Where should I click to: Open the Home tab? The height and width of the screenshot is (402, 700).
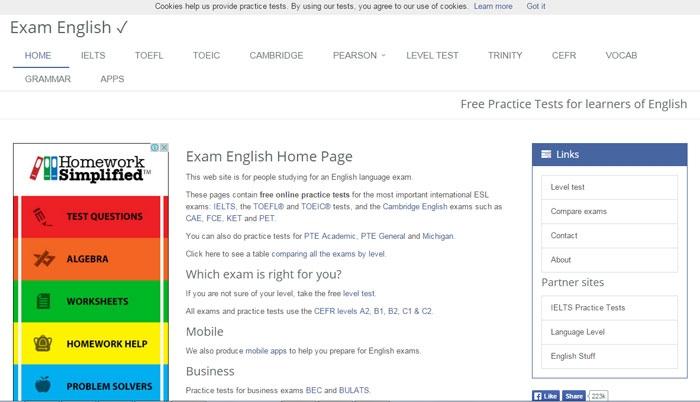tap(38, 55)
